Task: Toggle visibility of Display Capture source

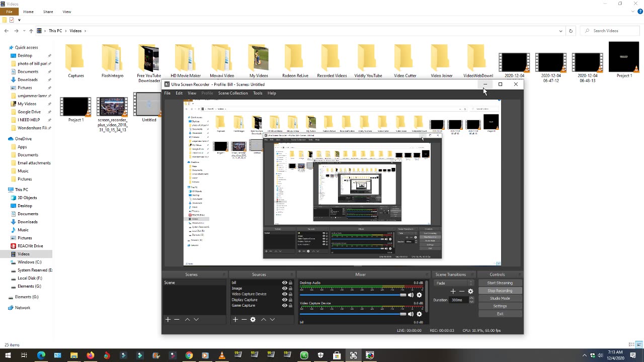Action: coord(284,300)
